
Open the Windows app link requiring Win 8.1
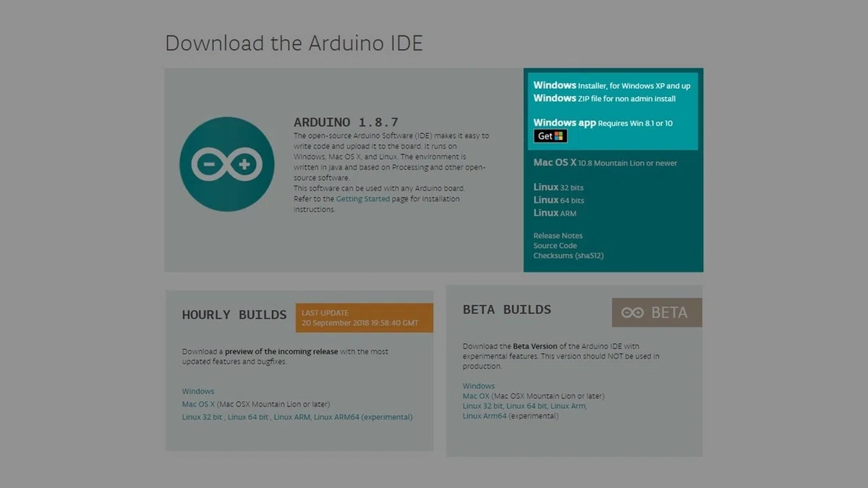click(x=603, y=123)
